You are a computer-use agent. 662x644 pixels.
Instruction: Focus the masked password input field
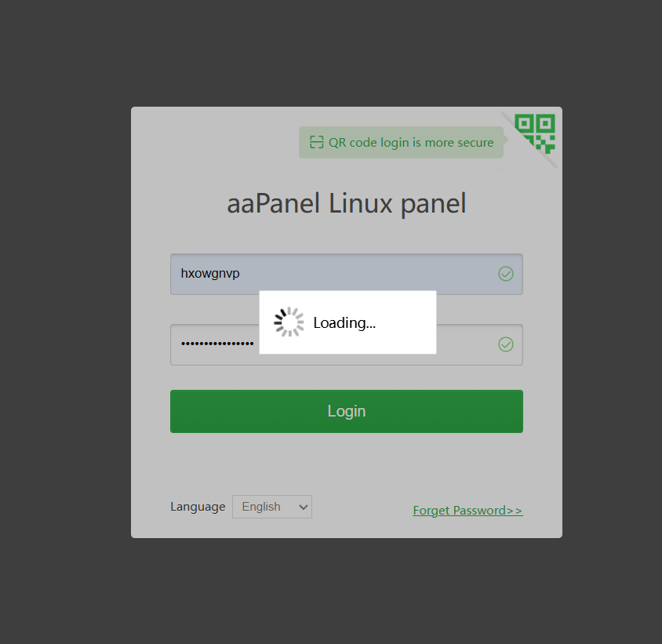(x=347, y=344)
